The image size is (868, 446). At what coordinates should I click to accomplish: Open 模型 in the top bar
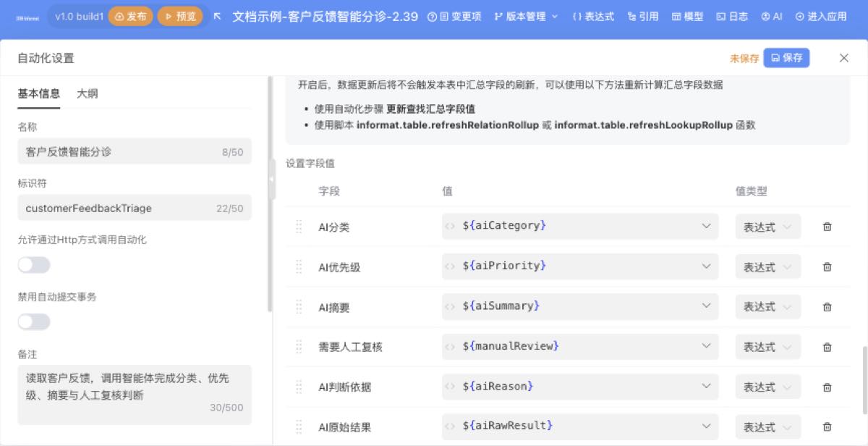click(687, 16)
